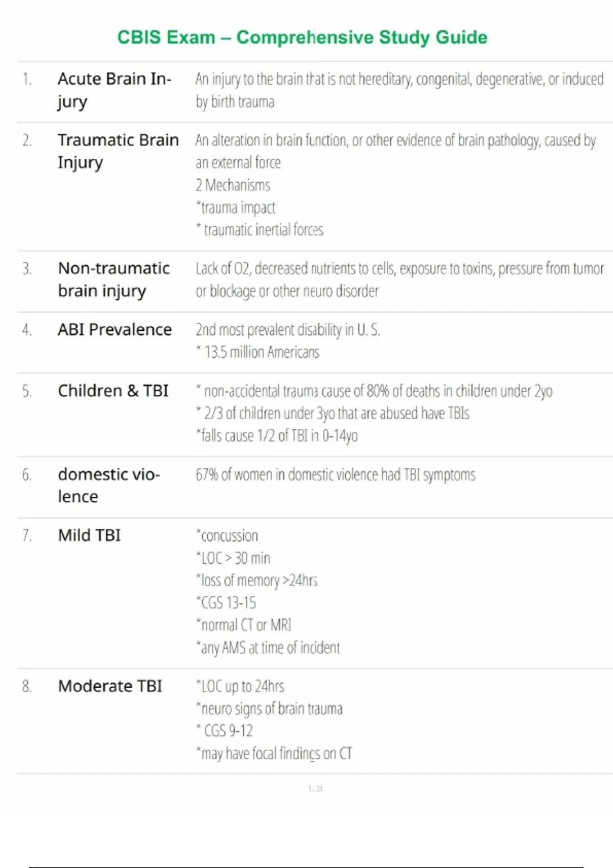Screen dimensions: 613x868
Task: Click the ABI Prevalence term
Action: click(114, 330)
